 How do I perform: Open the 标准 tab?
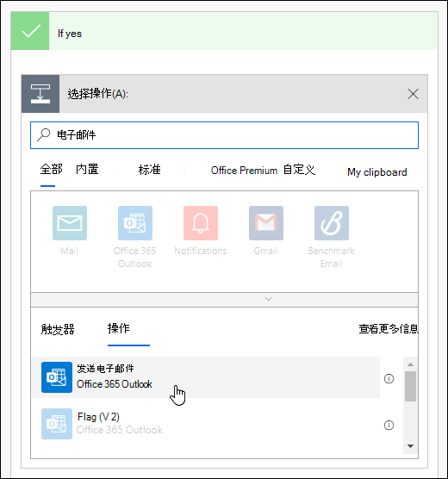point(149,170)
